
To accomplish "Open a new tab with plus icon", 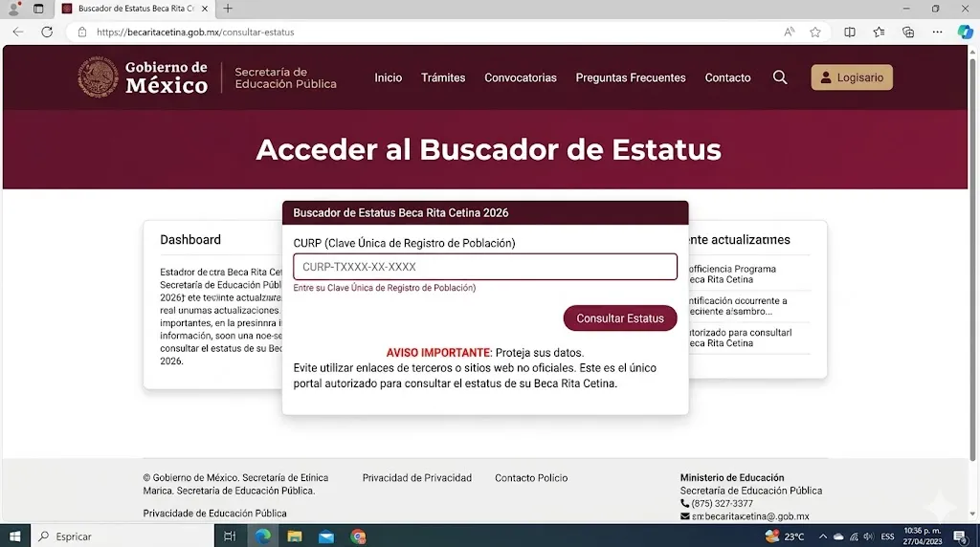I will click(228, 8).
